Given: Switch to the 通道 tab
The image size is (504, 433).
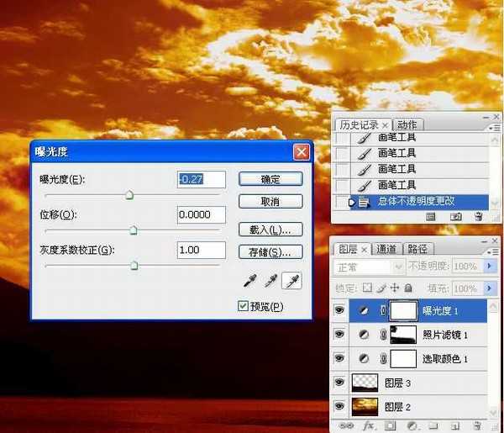Looking at the screenshot, I should [x=386, y=249].
